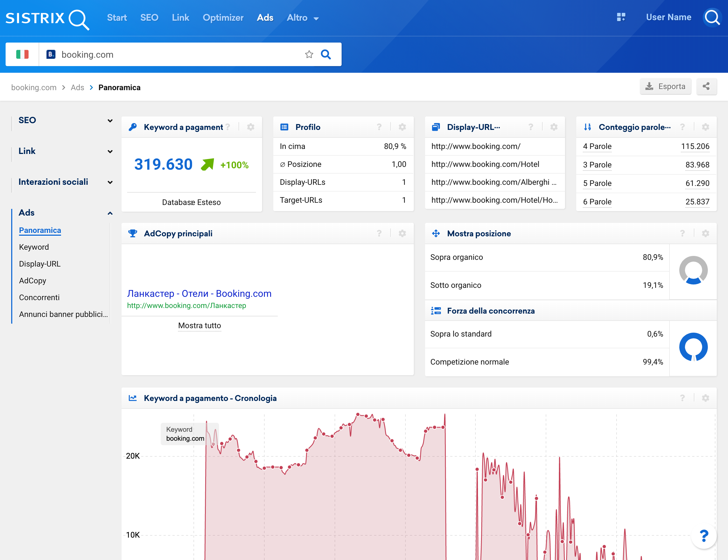Image resolution: width=728 pixels, height=560 pixels.
Task: Click the floating help question mark button
Action: click(x=704, y=536)
